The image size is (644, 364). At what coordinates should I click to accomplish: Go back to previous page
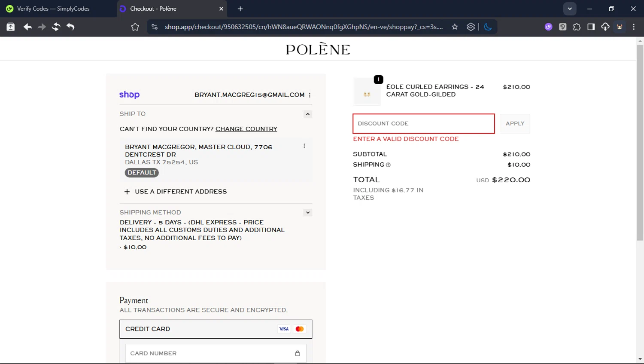pos(27,27)
